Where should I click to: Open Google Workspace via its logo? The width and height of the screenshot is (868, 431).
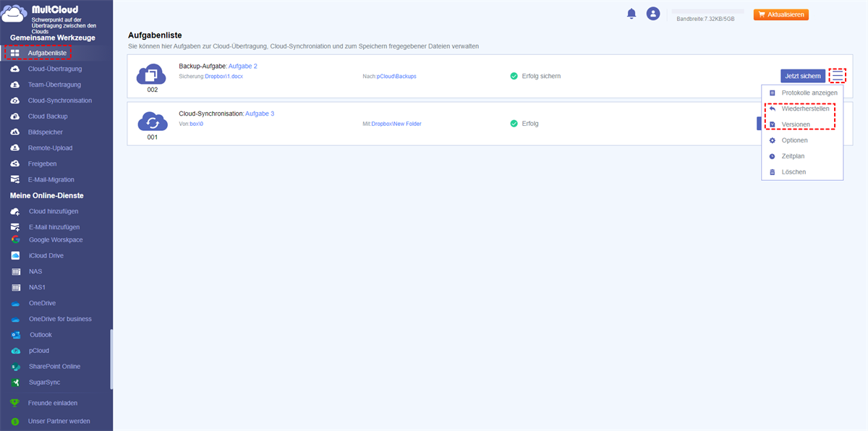pyautogui.click(x=15, y=239)
